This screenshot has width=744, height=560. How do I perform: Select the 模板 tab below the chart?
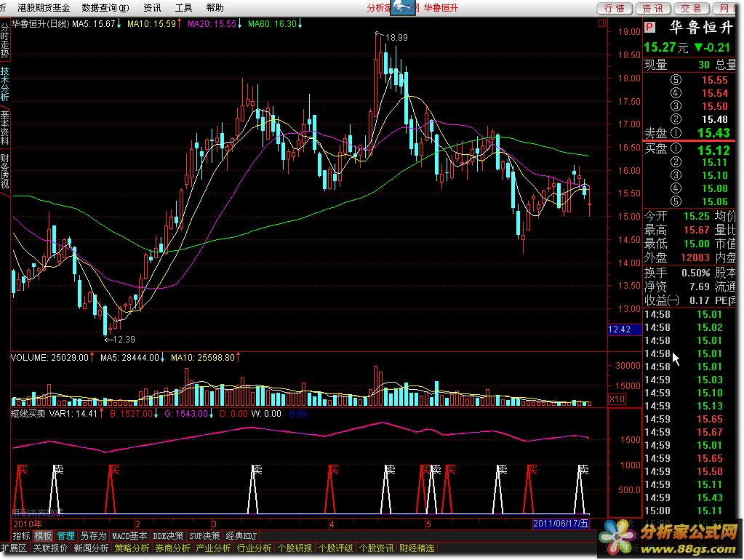[43, 536]
